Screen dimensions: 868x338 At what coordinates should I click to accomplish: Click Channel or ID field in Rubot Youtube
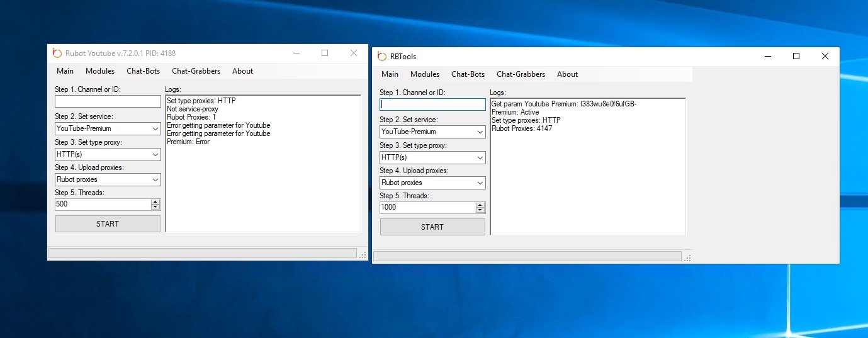[108, 101]
